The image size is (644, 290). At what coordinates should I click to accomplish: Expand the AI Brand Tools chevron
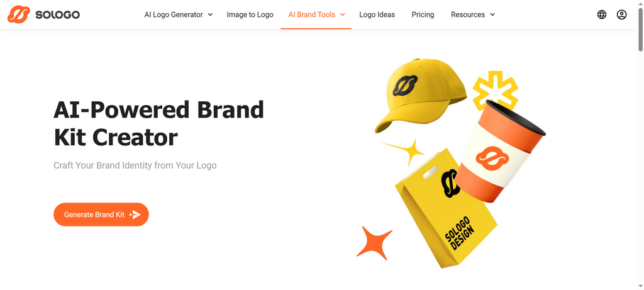coord(343,15)
